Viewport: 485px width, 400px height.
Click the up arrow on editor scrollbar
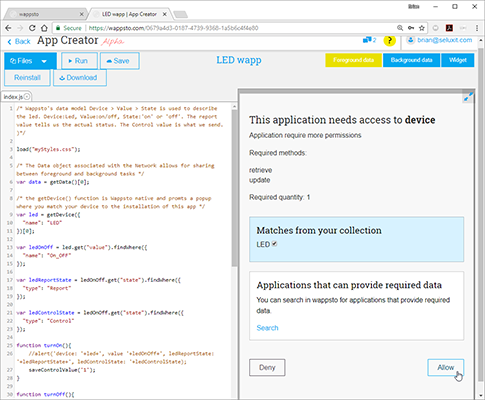pyautogui.click(x=234, y=106)
